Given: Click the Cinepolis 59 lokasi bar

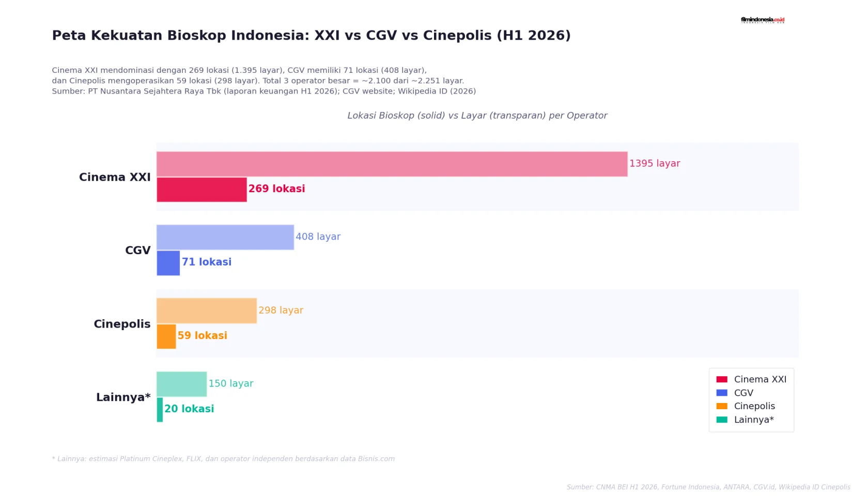Looking at the screenshot, I should tap(166, 336).
